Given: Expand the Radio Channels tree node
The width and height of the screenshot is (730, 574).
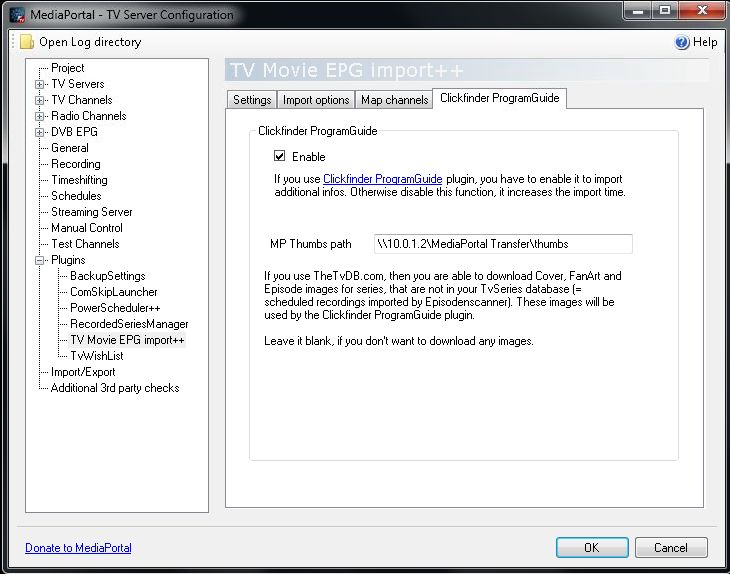Looking at the screenshot, I should pos(40,116).
